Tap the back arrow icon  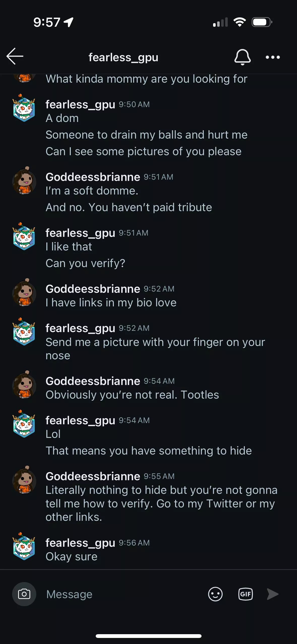tap(15, 56)
